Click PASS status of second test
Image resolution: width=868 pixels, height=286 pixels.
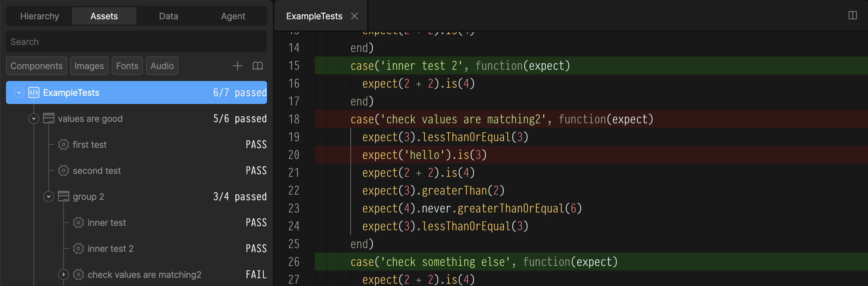click(256, 170)
